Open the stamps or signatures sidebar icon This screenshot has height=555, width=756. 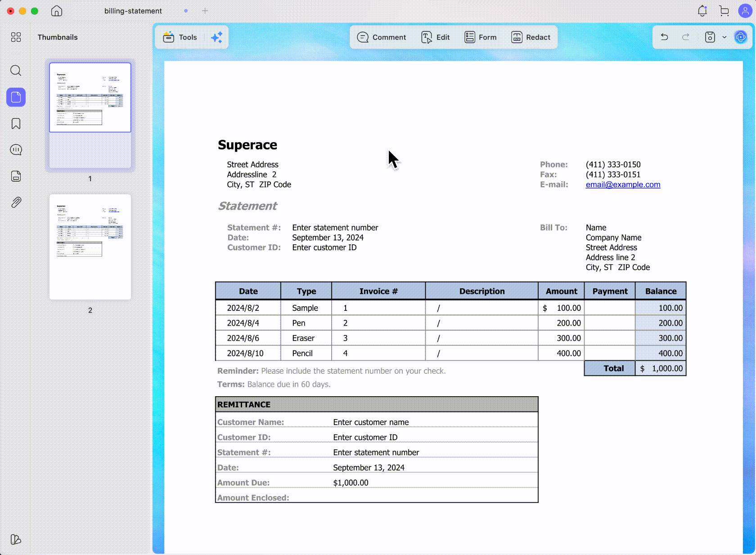click(16, 176)
